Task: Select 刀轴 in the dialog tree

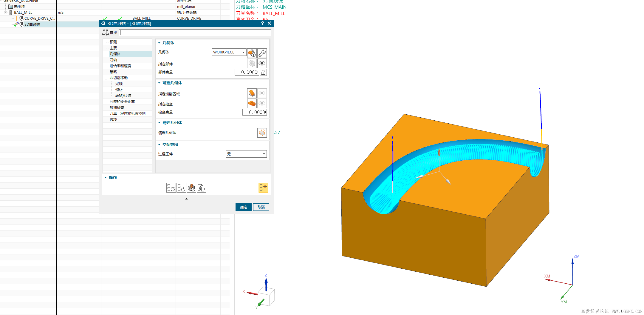Action: click(113, 60)
